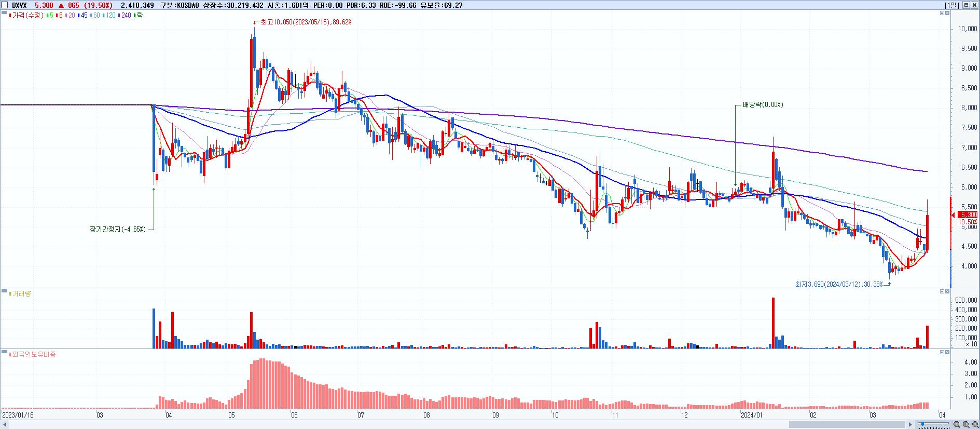Click the 시총:1,601억 market cap text
Viewport: 980px width, 429px height.
(x=288, y=5)
